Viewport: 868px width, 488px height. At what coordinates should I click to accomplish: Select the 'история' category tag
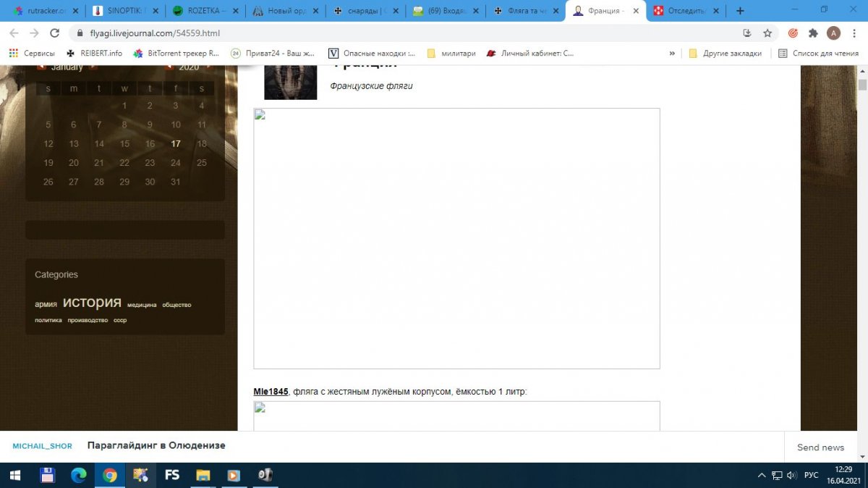click(92, 302)
